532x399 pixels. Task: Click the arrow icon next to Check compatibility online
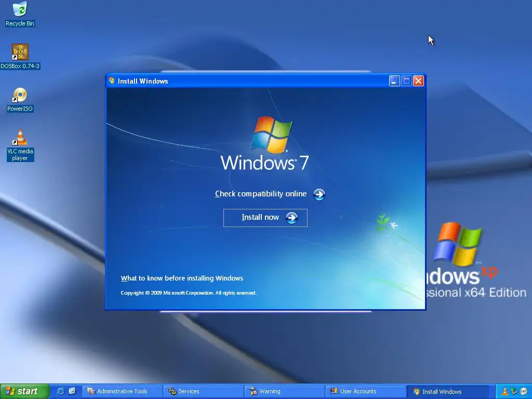(319, 194)
